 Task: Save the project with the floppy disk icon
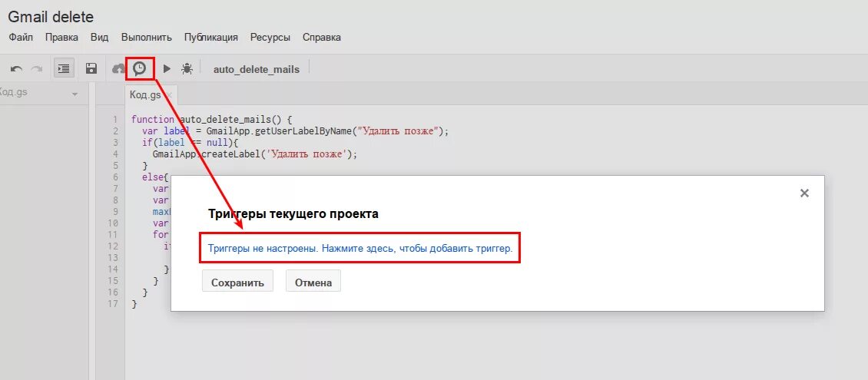[x=91, y=68]
